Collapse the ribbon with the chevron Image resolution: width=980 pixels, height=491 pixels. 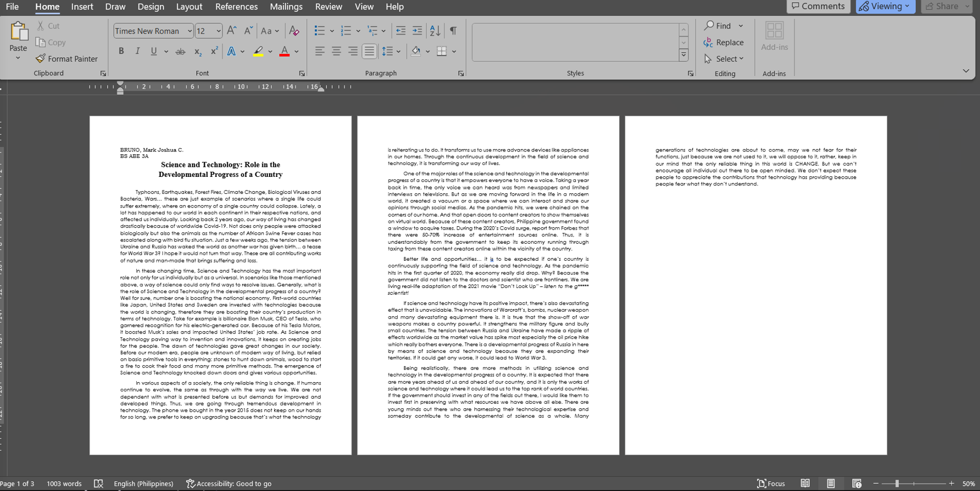966,71
